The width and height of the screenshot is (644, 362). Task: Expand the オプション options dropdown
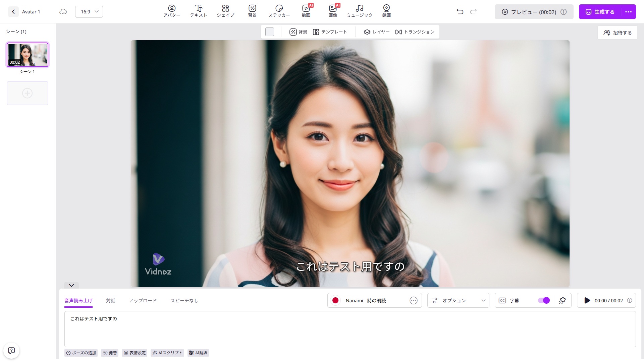pyautogui.click(x=458, y=301)
